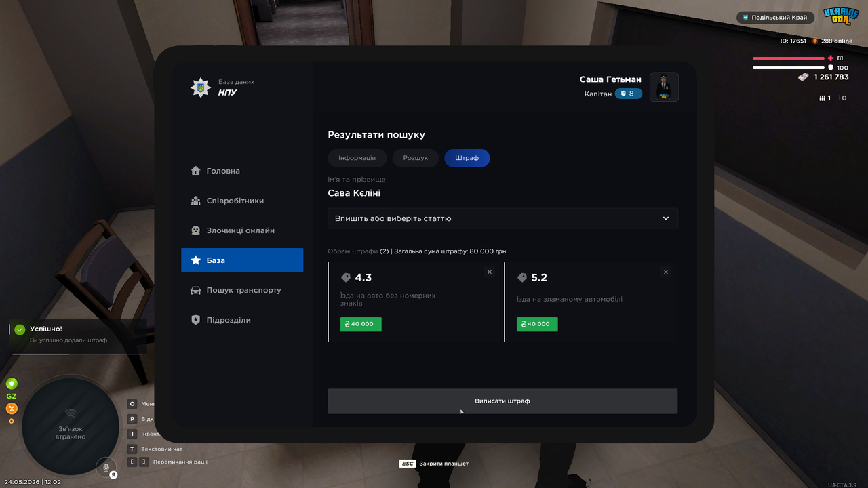This screenshot has height=488, width=868.
Task: Expand the article list chevron
Action: point(666,218)
